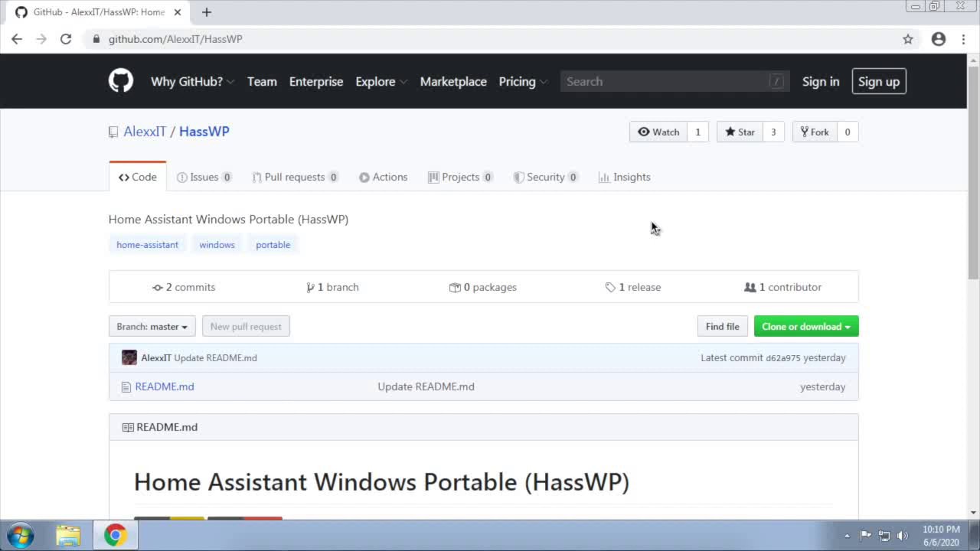Click the AlexxIT commit avatar image
Viewport: 980px width, 551px height.
click(129, 357)
